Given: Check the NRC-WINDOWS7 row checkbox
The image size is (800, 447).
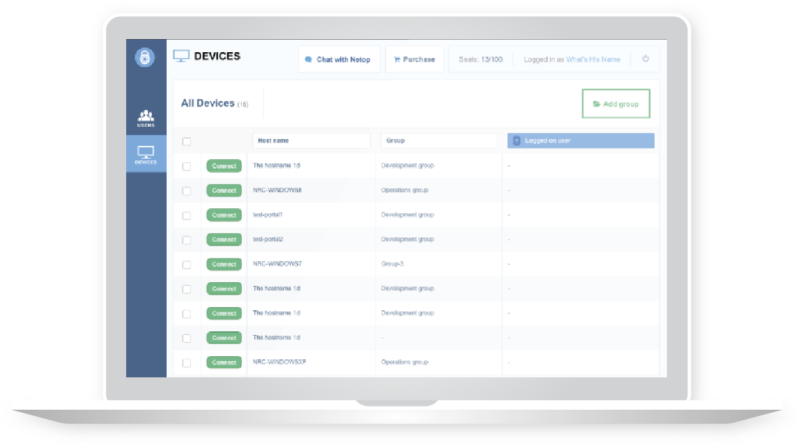Looking at the screenshot, I should click(187, 264).
